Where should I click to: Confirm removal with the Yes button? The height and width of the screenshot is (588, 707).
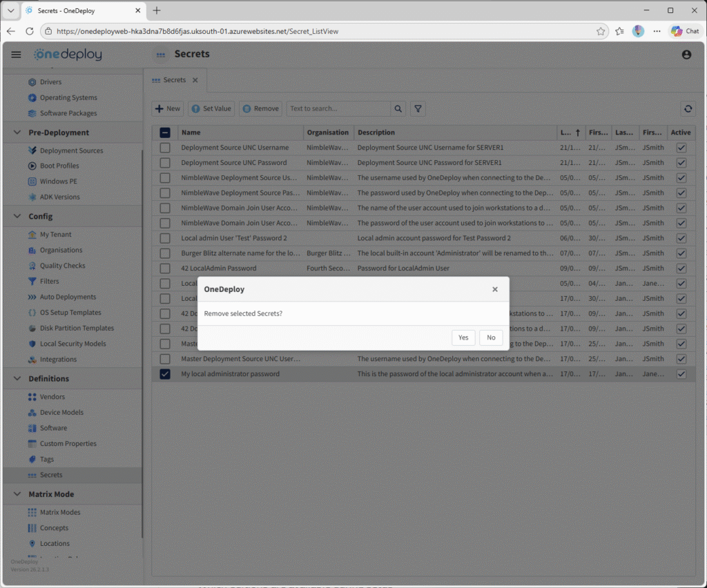point(463,337)
